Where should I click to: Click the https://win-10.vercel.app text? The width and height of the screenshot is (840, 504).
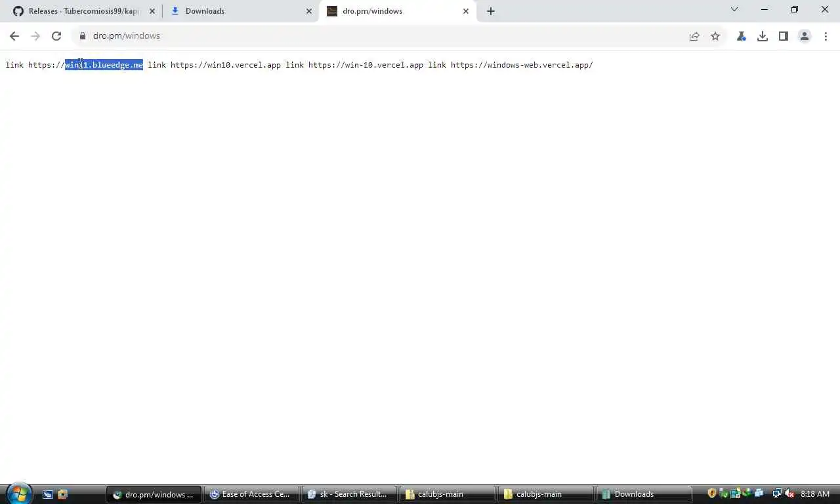pyautogui.click(x=366, y=65)
